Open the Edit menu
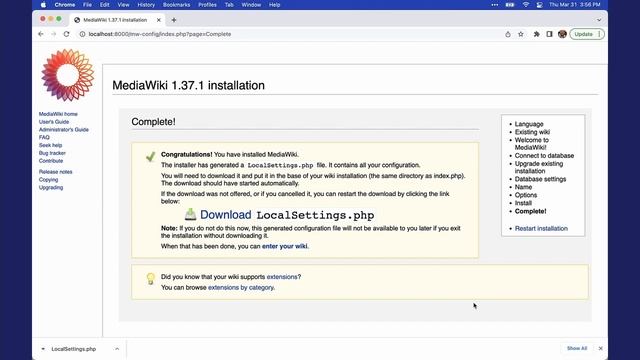The height and width of the screenshot is (360, 640). (104, 5)
